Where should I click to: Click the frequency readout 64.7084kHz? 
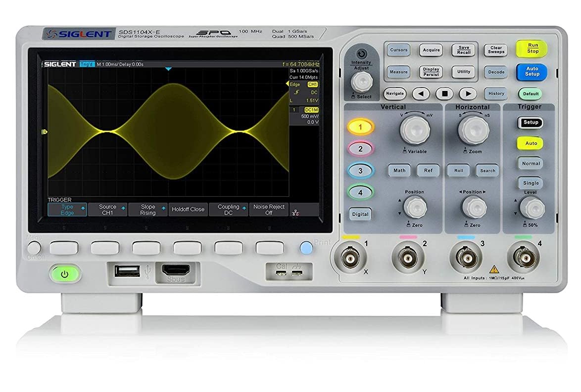[x=301, y=64]
